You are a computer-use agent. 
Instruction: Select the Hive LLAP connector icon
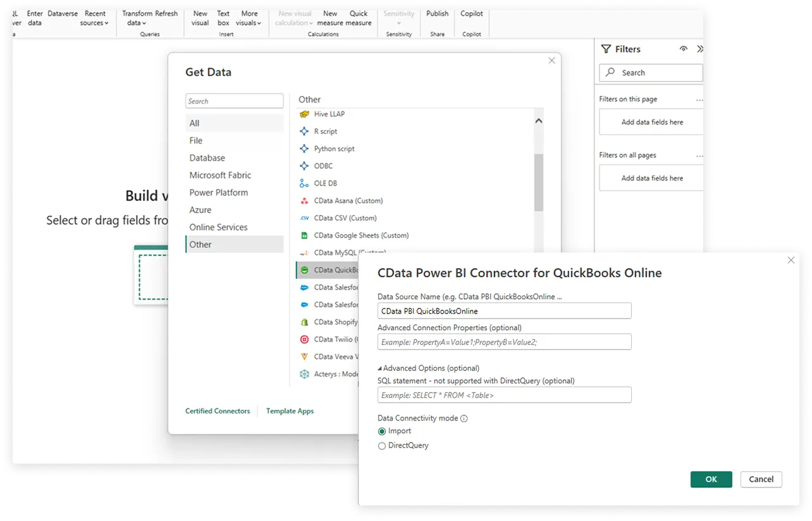point(304,114)
